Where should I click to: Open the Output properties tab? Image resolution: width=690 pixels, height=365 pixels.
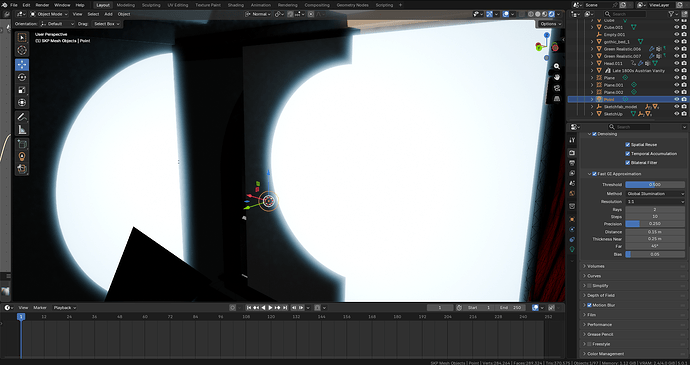tap(572, 163)
